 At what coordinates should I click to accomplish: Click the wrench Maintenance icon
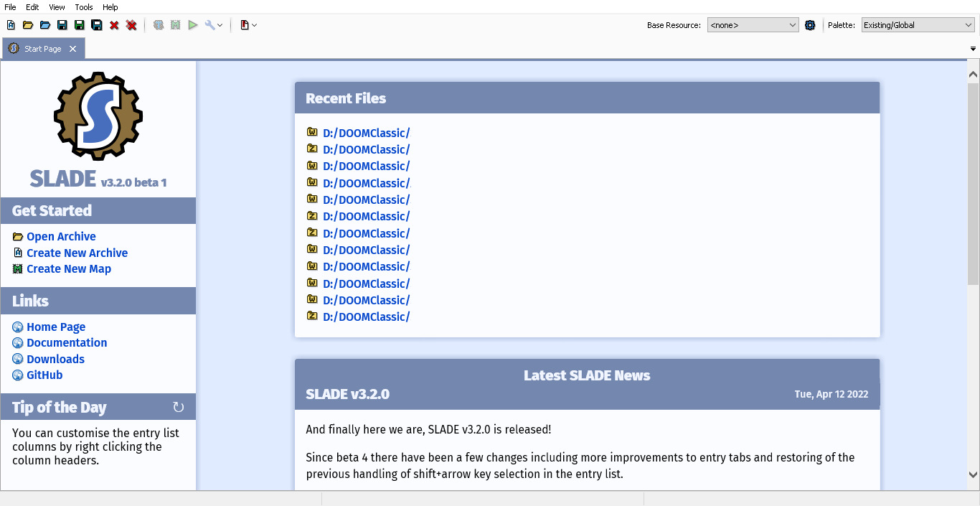pos(209,25)
